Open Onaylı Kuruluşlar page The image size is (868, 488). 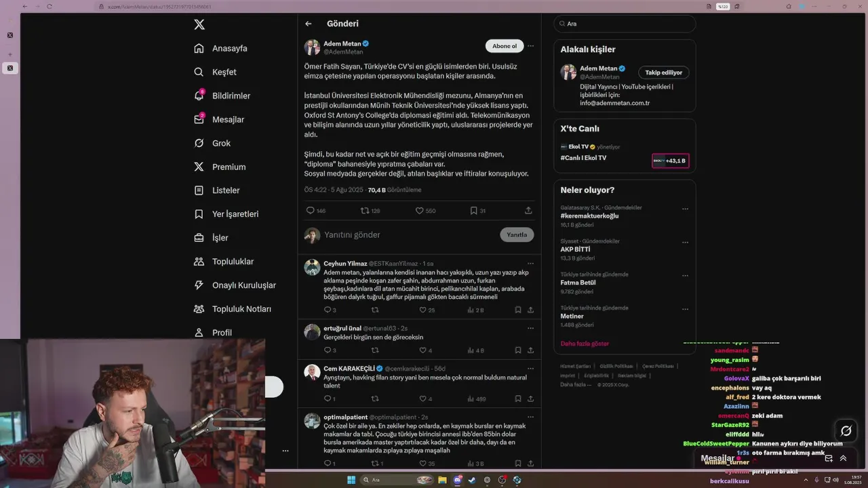point(235,285)
